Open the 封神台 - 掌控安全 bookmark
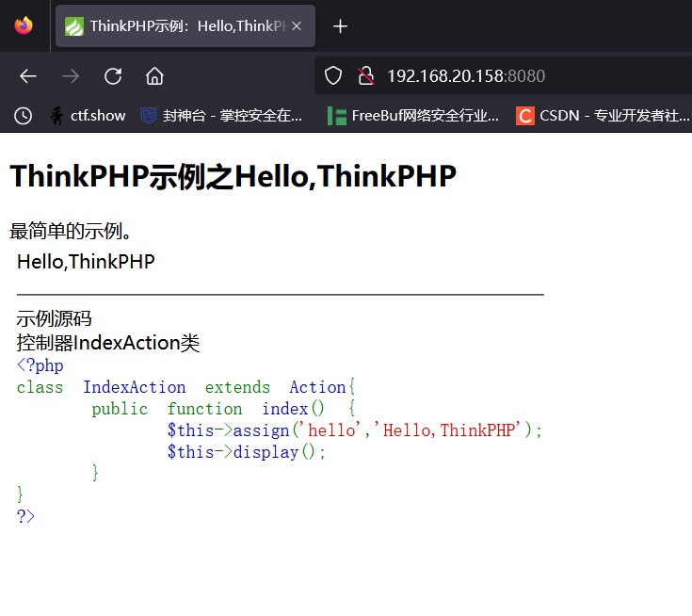Screen dimensions: 692x616 [221, 116]
